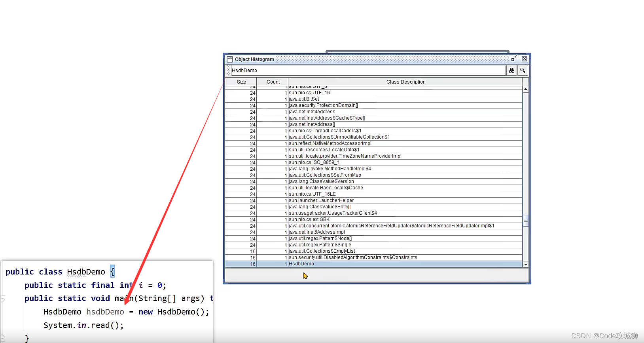Select the sun.launcher.LauncherHelper row
Viewport: 644px width, 343px height.
tap(374, 200)
